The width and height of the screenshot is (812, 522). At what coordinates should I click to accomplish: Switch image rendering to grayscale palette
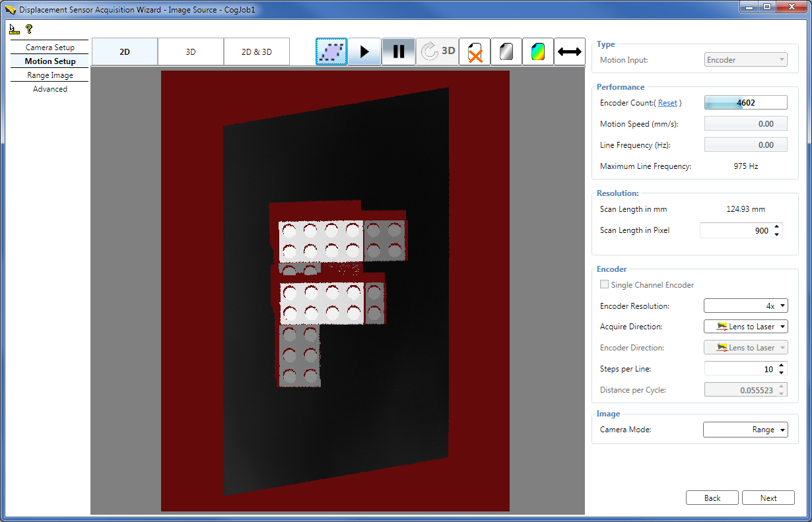click(506, 51)
